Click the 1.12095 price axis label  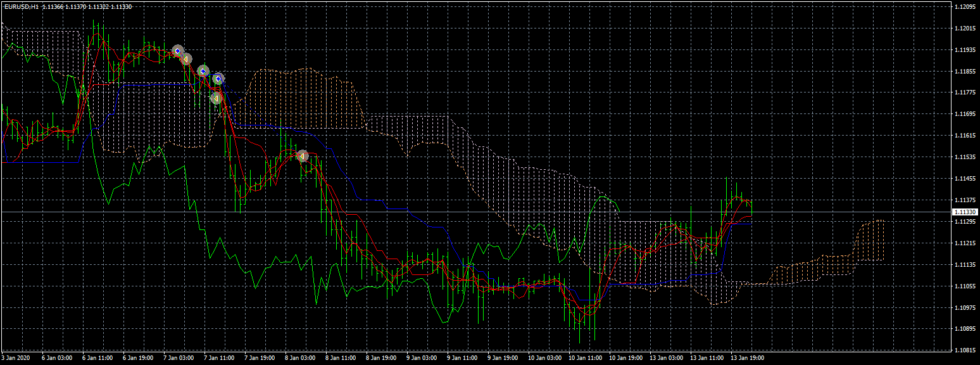point(965,7)
